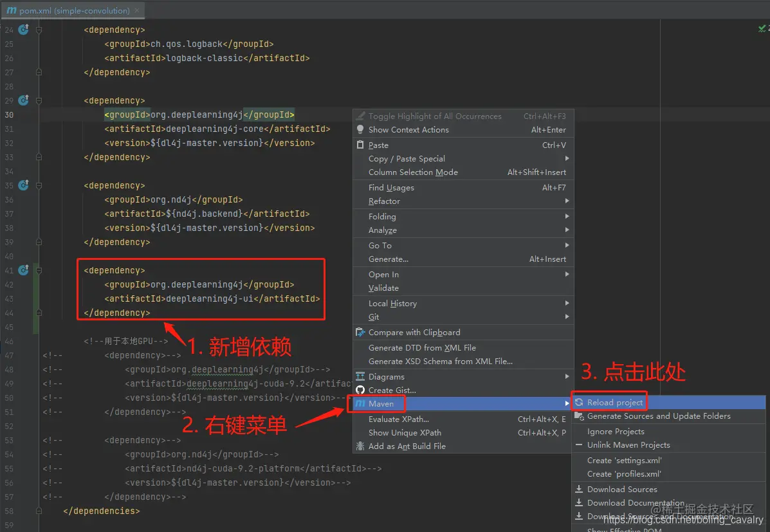Select Generate... menu entry
This screenshot has width=770, height=532.
[x=463, y=259]
